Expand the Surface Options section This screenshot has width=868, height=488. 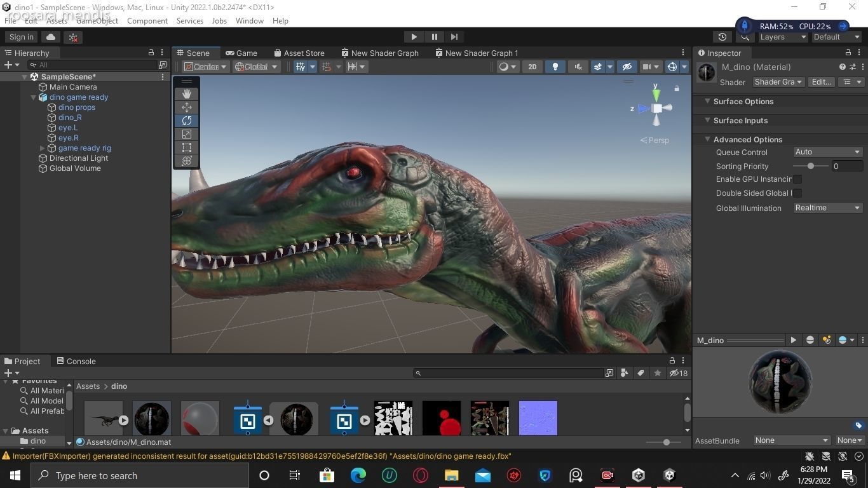707,101
